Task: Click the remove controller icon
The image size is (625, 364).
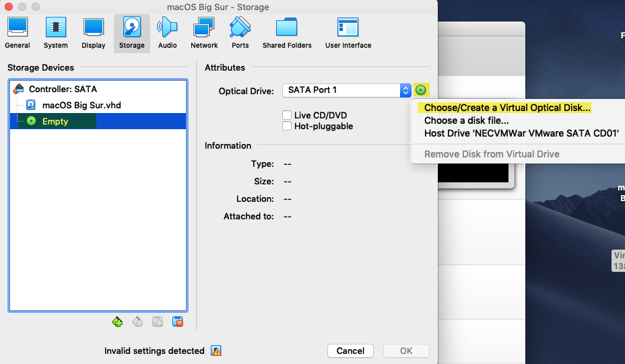Action: coord(137,322)
